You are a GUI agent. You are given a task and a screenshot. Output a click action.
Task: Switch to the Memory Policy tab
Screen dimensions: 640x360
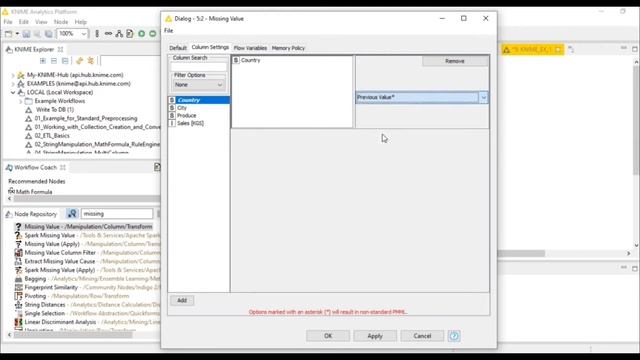tap(288, 48)
